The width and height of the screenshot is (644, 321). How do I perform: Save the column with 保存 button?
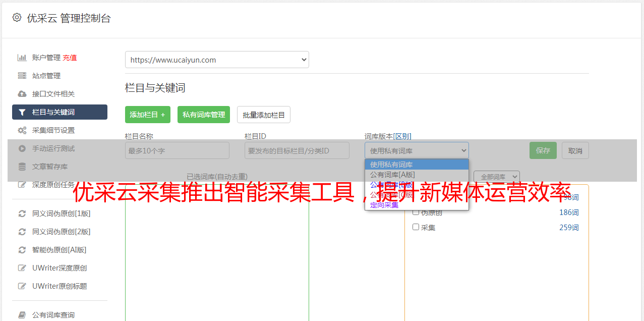point(543,150)
